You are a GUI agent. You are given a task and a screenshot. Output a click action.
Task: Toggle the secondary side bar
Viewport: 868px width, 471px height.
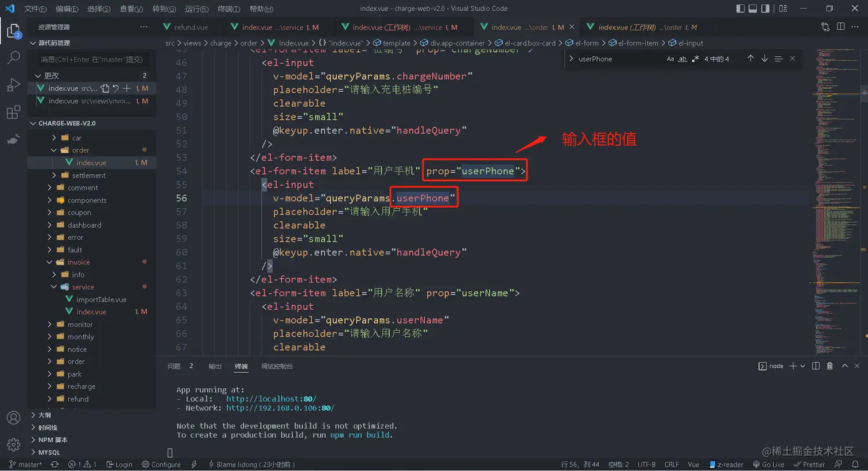pos(765,9)
